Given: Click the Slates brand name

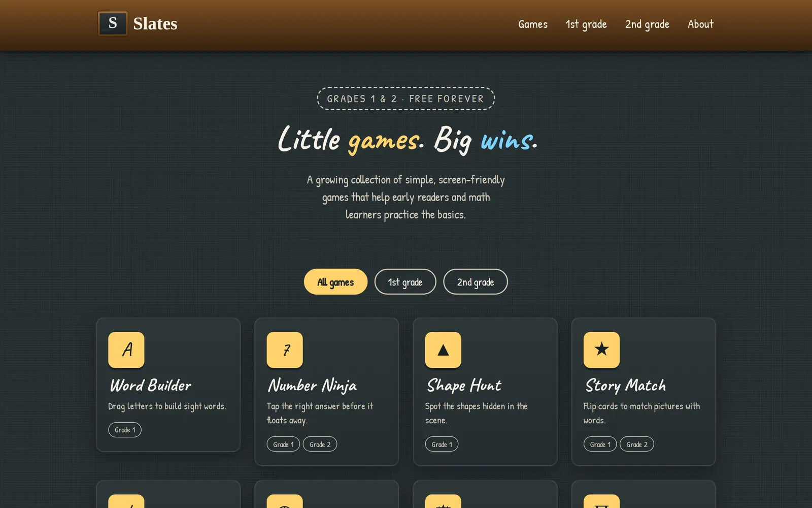Looking at the screenshot, I should pyautogui.click(x=155, y=23).
